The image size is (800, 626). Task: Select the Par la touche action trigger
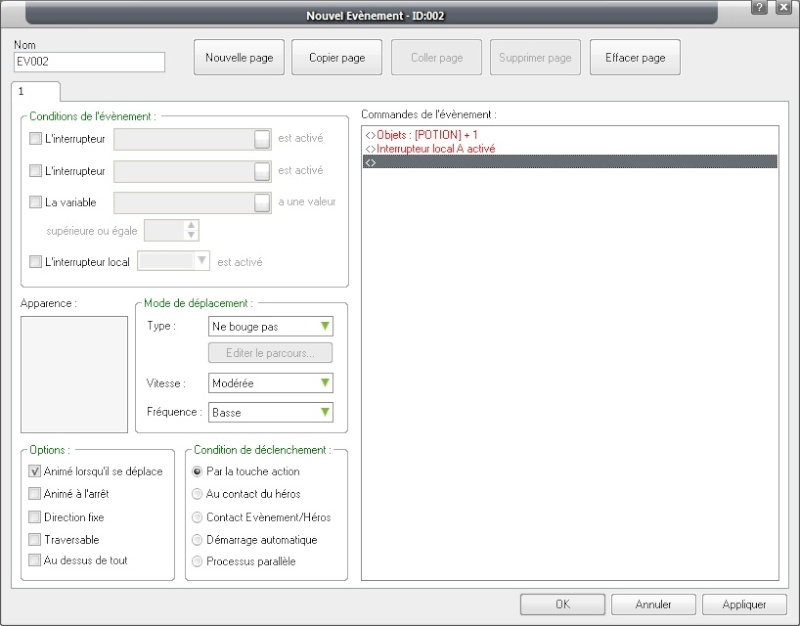click(x=197, y=471)
